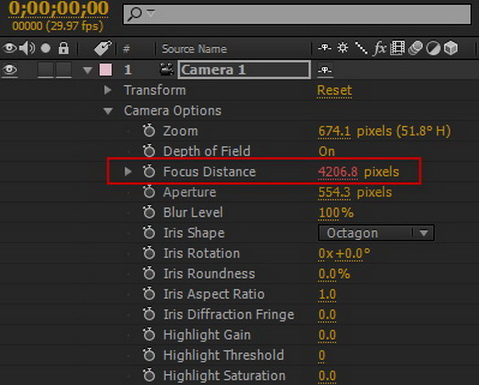Toggle the Iris Diffraction Fringe stopwatch
This screenshot has height=385, width=479.
pos(149,314)
